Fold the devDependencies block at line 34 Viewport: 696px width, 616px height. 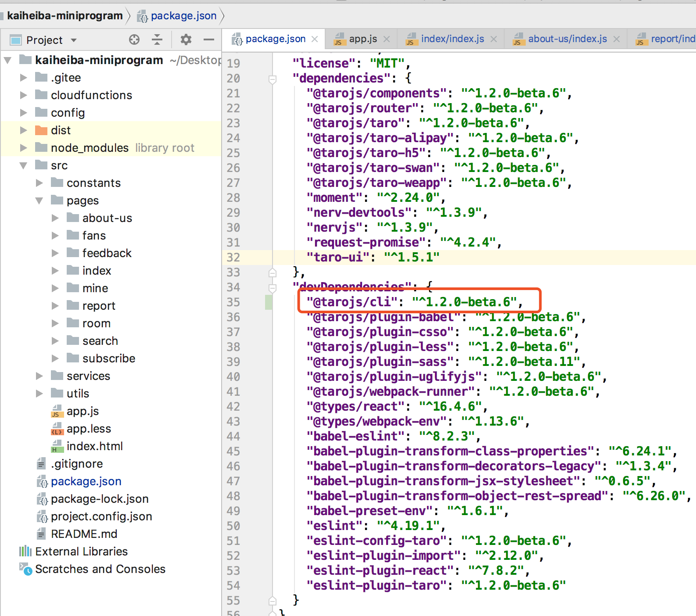click(x=273, y=288)
